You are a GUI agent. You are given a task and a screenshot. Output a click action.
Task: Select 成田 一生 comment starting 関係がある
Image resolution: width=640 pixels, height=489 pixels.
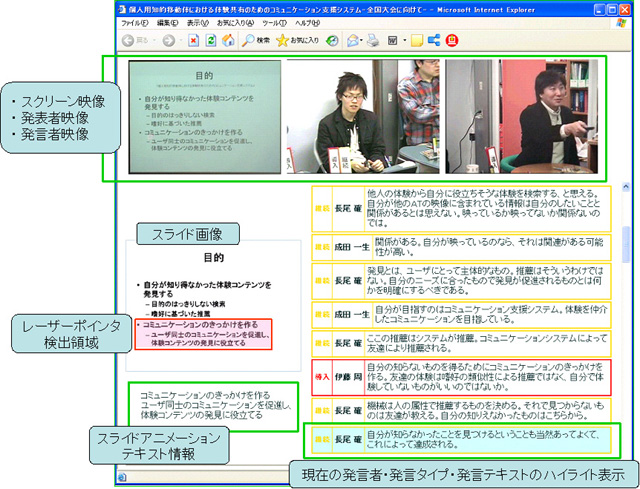tap(461, 247)
